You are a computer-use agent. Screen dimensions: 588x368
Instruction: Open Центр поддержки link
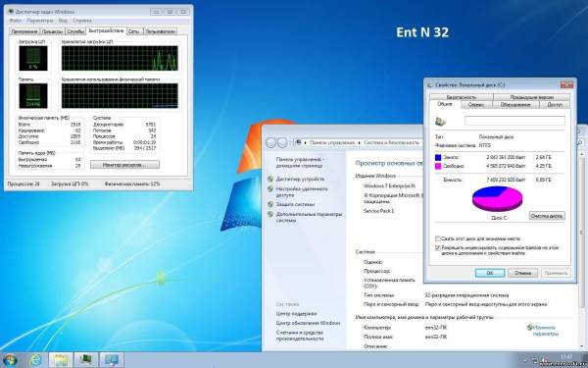coord(296,314)
